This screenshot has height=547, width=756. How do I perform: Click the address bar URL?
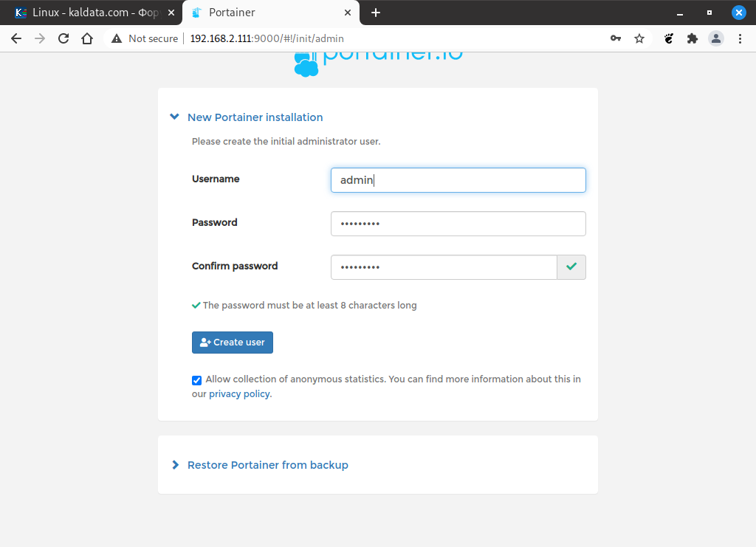click(267, 38)
